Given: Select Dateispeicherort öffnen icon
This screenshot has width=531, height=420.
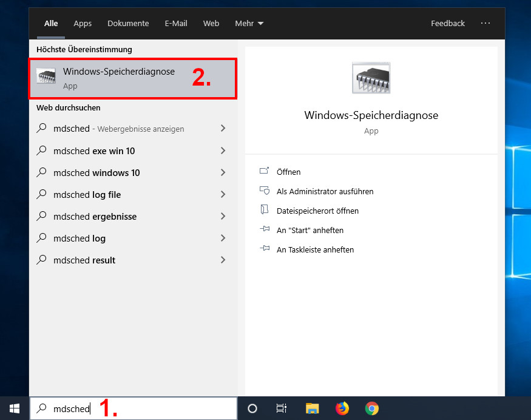Looking at the screenshot, I should tap(265, 210).
